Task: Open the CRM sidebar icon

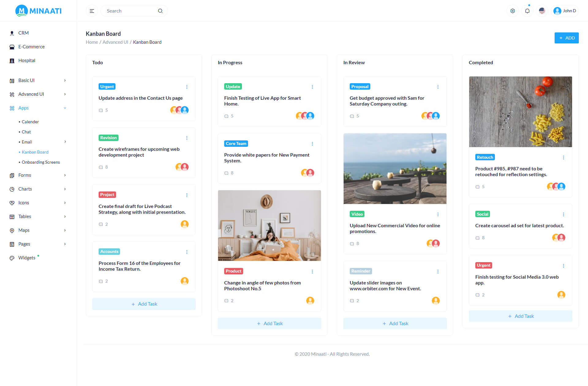Action: pos(12,33)
